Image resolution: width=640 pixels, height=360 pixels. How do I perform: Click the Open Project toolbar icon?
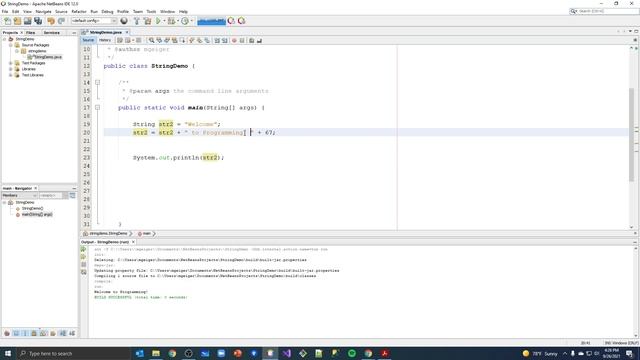click(x=27, y=21)
